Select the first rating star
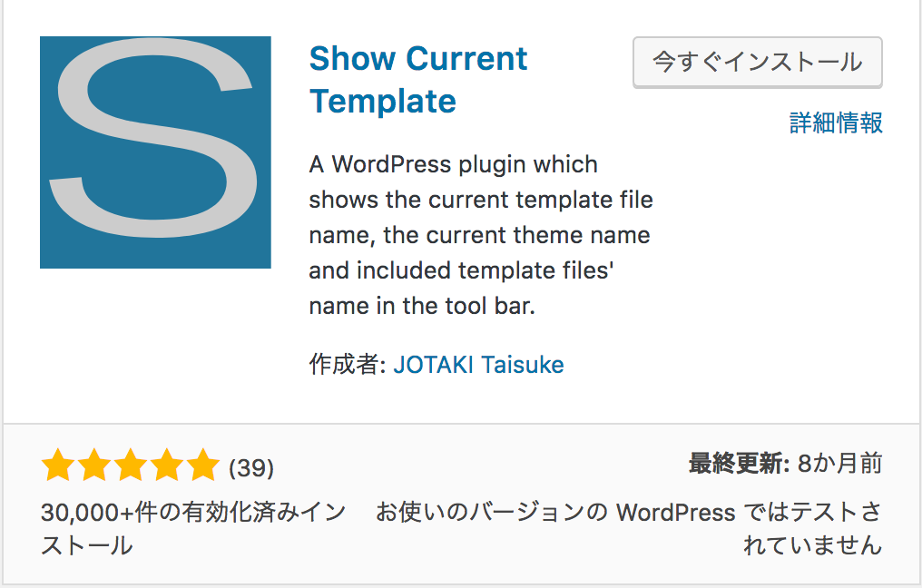The height and width of the screenshot is (588, 922). point(58,465)
